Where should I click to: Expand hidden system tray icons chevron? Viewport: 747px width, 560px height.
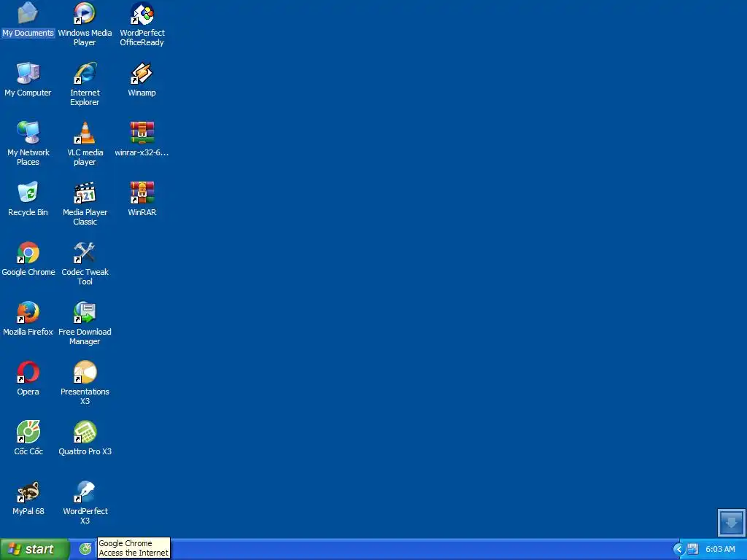tap(679, 549)
